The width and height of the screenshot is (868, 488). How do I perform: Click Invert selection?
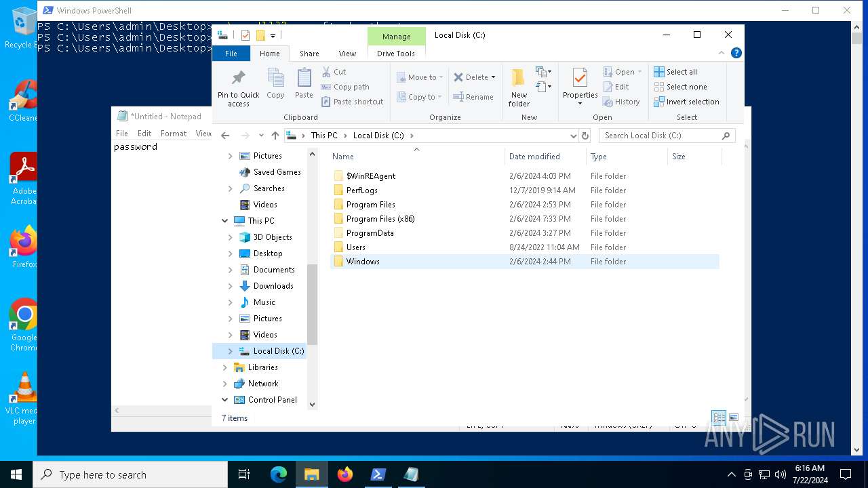[686, 102]
